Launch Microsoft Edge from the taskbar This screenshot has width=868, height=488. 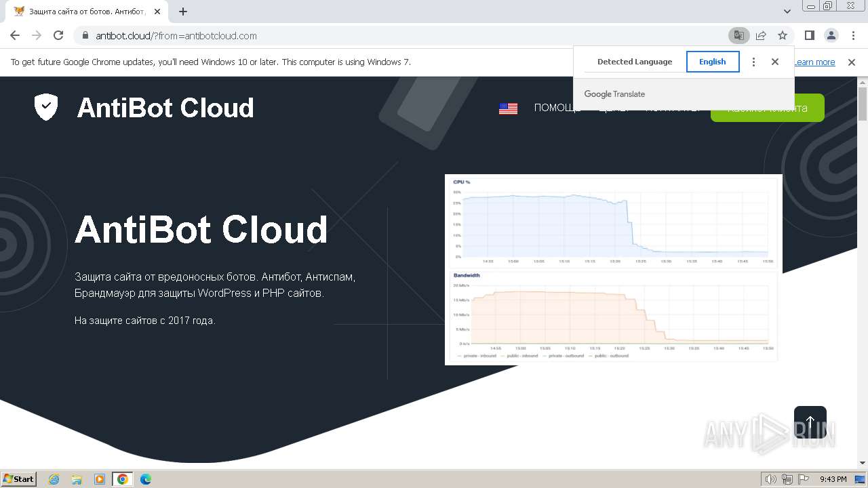[145, 479]
